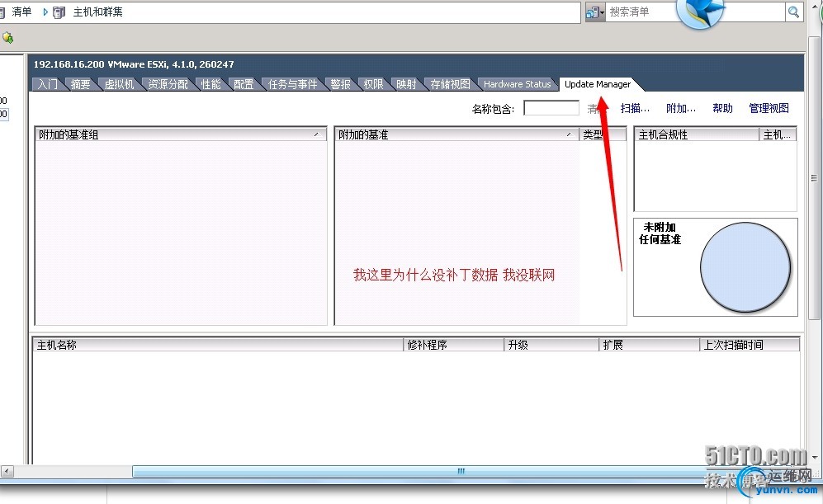823x504 pixels.
Task: Select the 资源分配 tab
Action: [168, 84]
